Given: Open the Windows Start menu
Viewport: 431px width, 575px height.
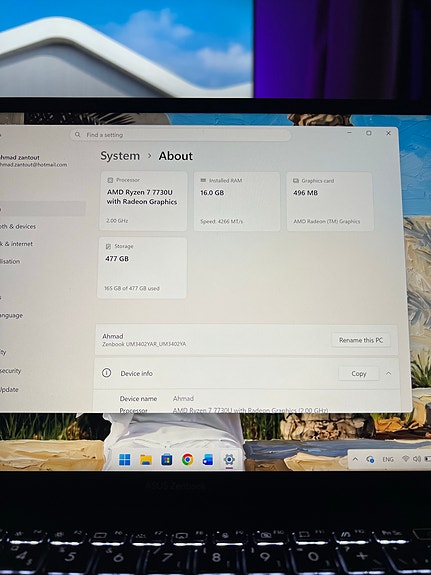Looking at the screenshot, I should [125, 459].
